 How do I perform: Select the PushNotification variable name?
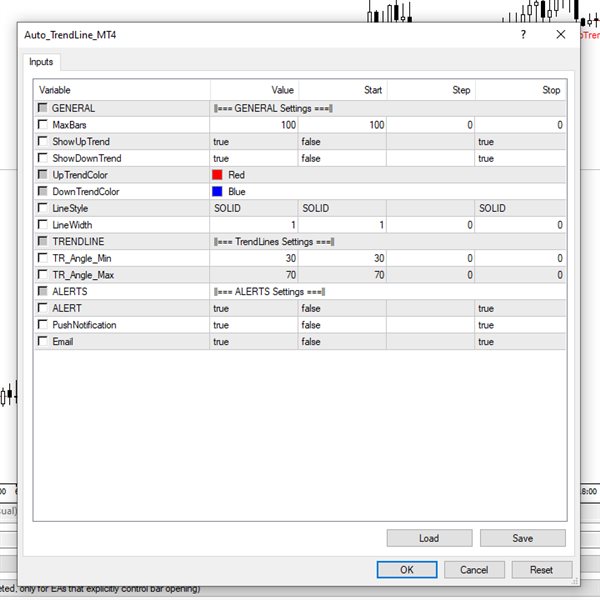click(x=84, y=325)
